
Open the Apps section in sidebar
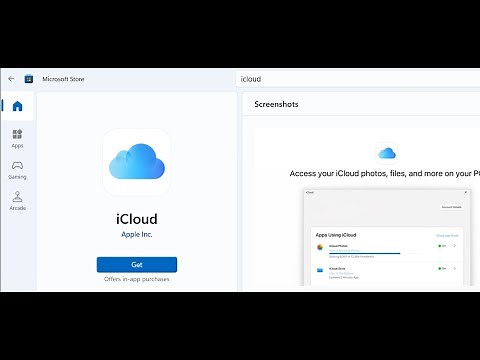(17, 139)
